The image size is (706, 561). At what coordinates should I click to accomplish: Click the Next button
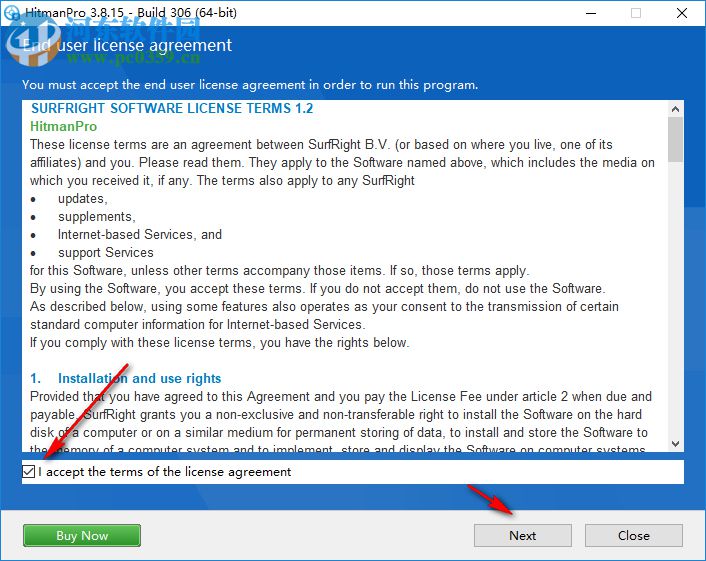[x=522, y=535]
